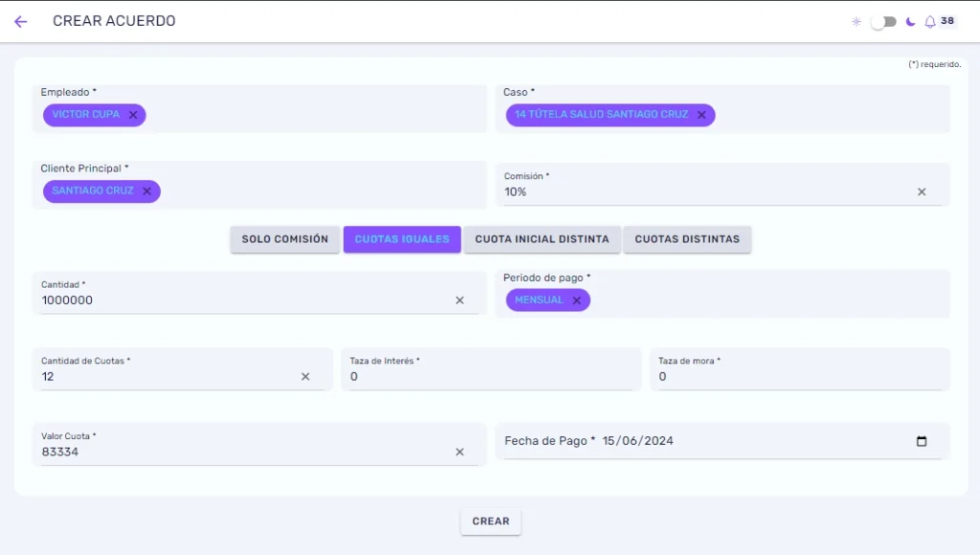Remove the 14 TUTELA SALUD SANTIAGO CRUZ chip

point(702,115)
